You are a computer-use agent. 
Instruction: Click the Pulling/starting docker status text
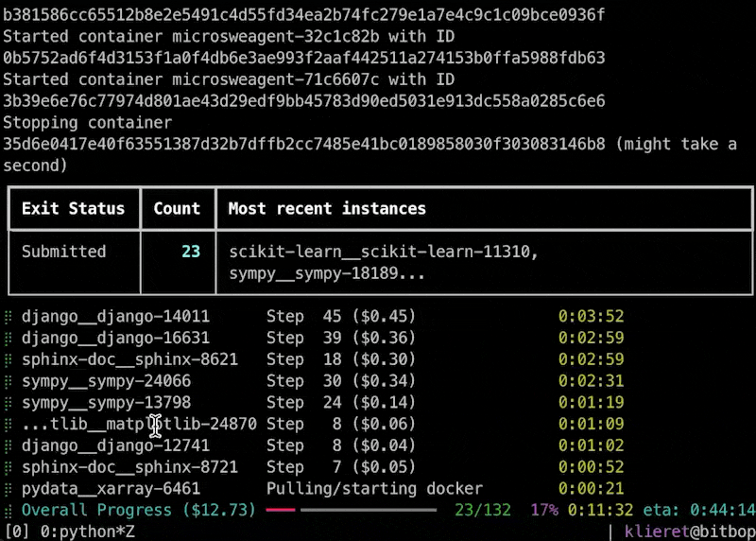tap(374, 489)
